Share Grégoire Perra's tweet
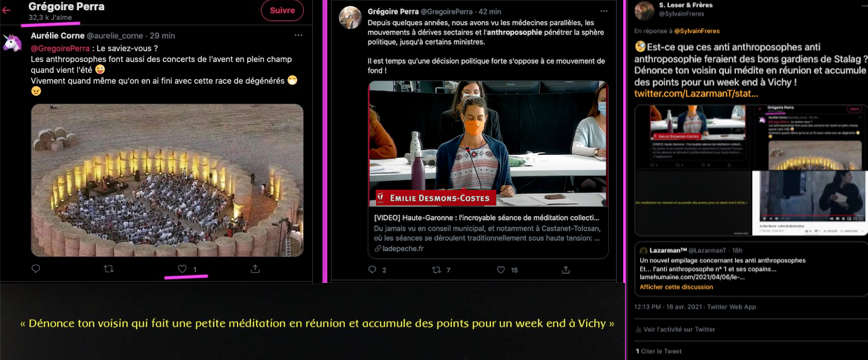Viewport: 868px width, 360px height. (565, 270)
